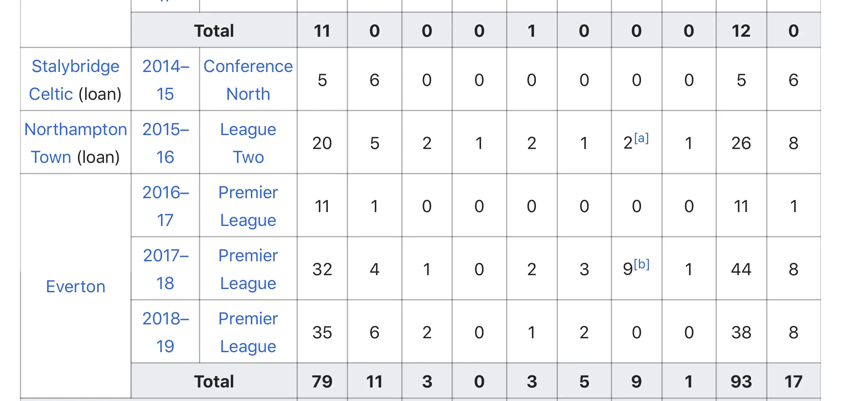
Task: Click the [a] footnote reference
Action: click(x=641, y=138)
